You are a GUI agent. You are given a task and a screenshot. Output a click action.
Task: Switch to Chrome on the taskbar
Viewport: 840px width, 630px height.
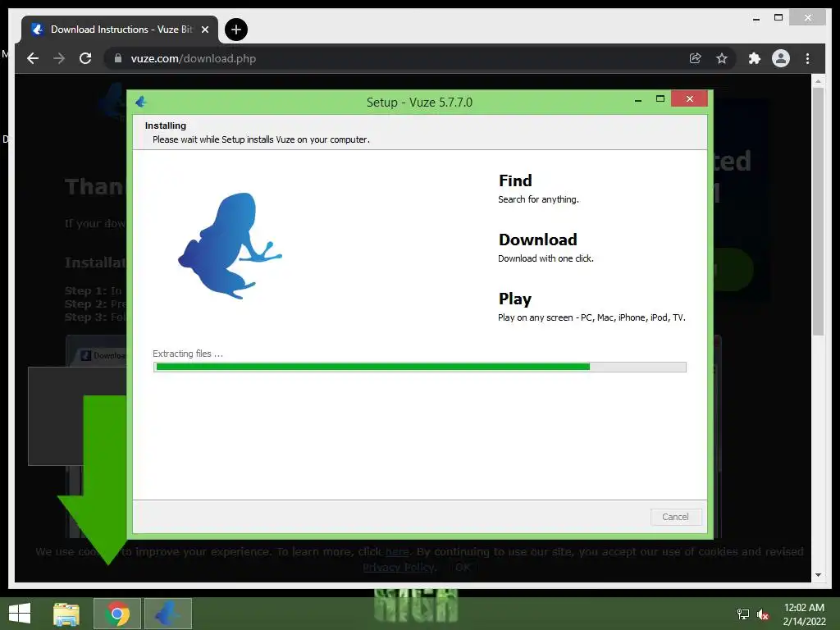coord(117,614)
